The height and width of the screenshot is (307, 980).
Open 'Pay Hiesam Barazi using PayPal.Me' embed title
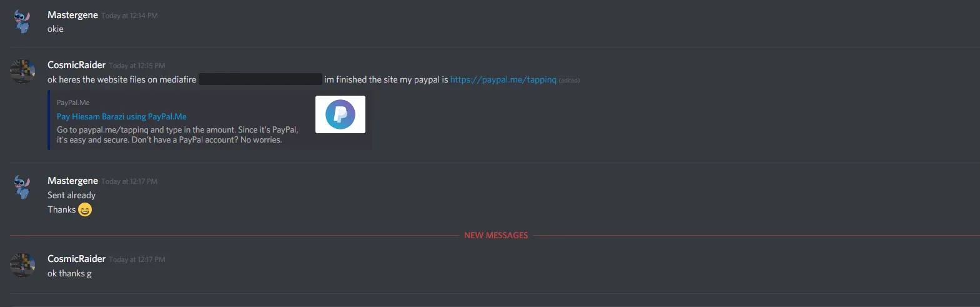(x=122, y=116)
